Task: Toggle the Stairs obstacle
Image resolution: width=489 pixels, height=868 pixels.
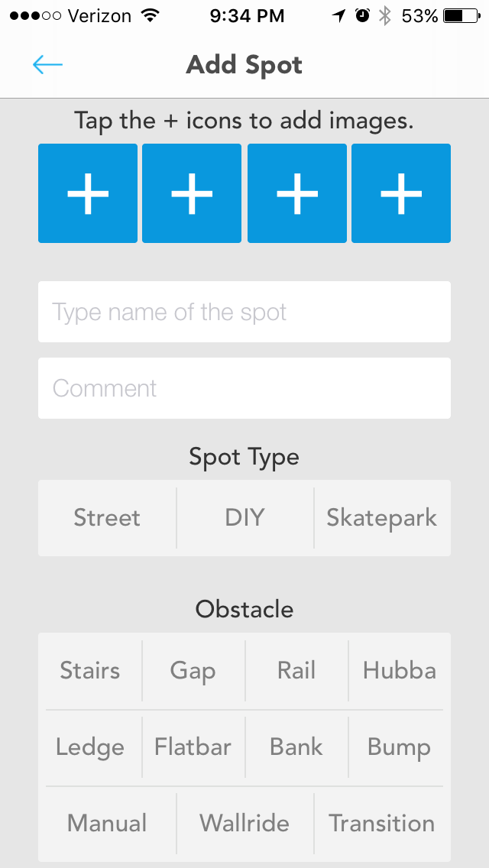Action: pos(90,671)
